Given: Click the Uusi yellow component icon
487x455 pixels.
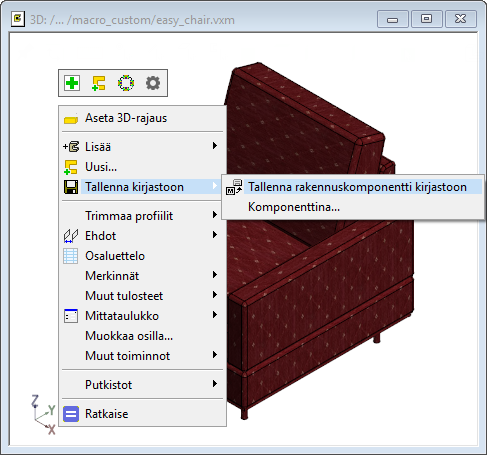Looking at the screenshot, I should [x=71, y=167].
